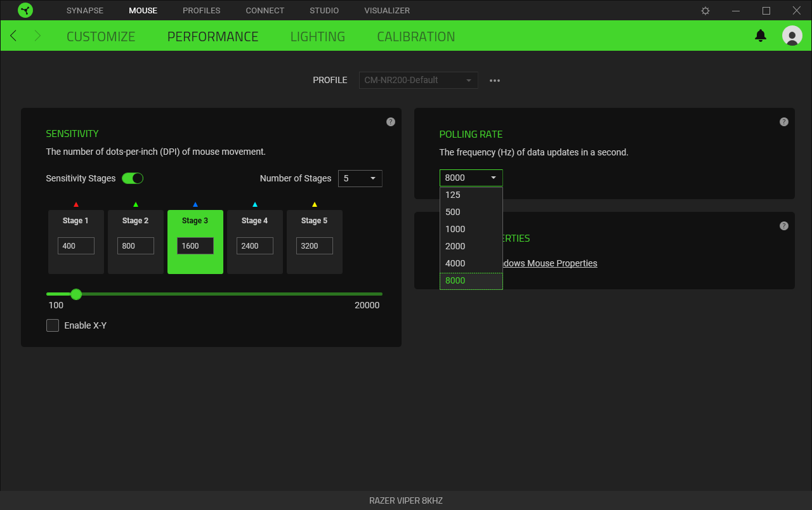The image size is (812, 510).
Task: Click the DPI sensitivity slider handle
Action: pos(76,294)
